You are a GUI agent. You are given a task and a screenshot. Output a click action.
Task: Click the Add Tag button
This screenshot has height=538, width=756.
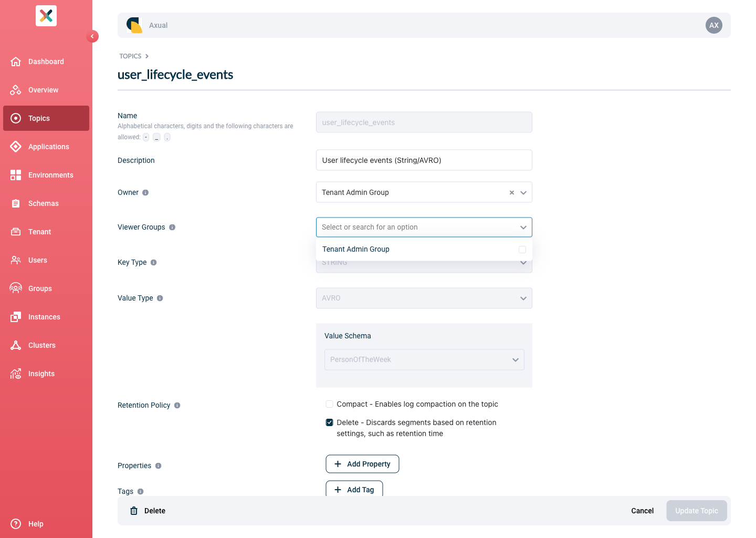pos(354,489)
